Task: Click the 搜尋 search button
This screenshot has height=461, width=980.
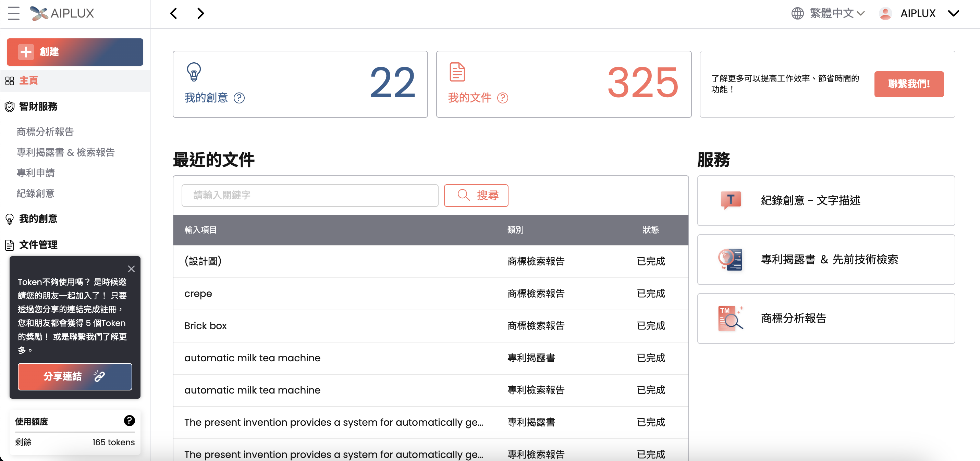Action: pos(476,196)
